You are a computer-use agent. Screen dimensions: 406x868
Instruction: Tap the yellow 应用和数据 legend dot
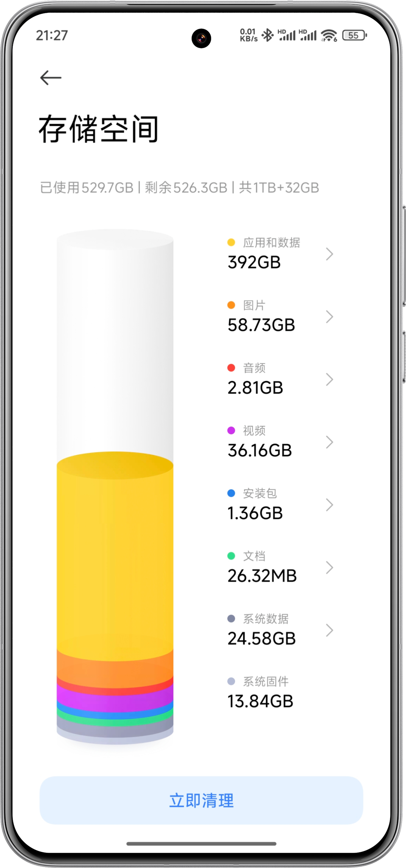coord(231,242)
